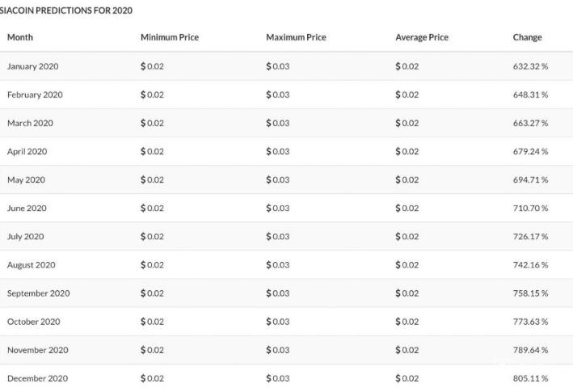This screenshot has height=392, width=573.
Task: Select the March 2020 month cell
Action: pos(31,123)
